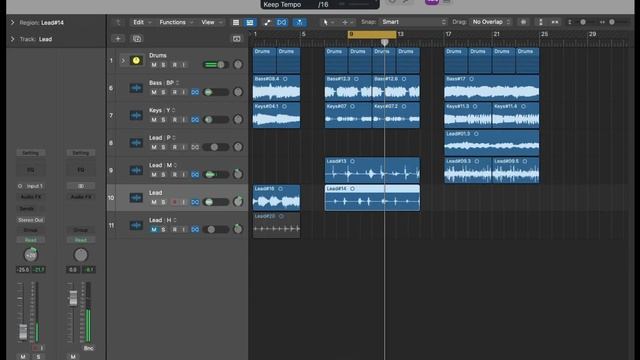Click the Bass track audio waveform icon

click(136, 88)
